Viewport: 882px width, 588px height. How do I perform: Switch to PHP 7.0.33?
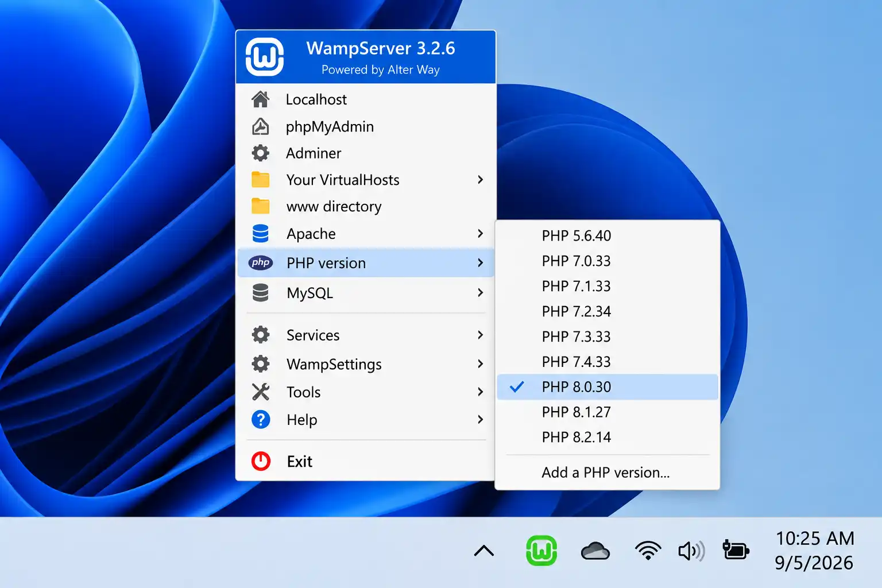(608, 261)
